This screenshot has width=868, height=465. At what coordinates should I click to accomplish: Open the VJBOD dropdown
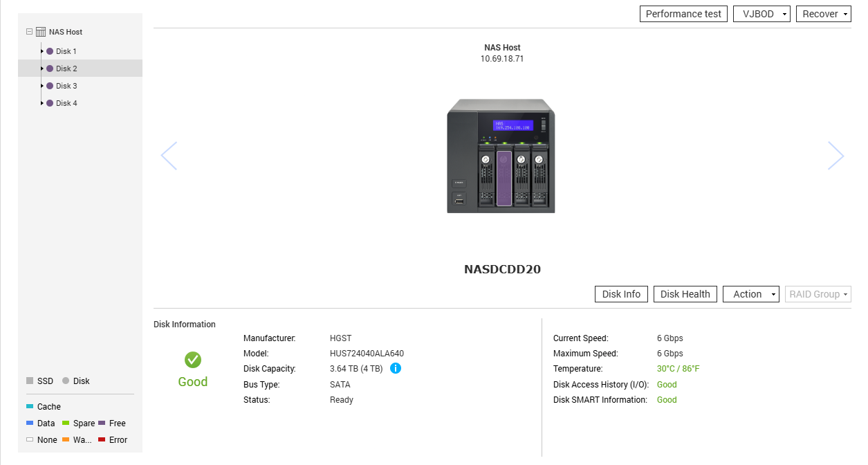pyautogui.click(x=761, y=13)
